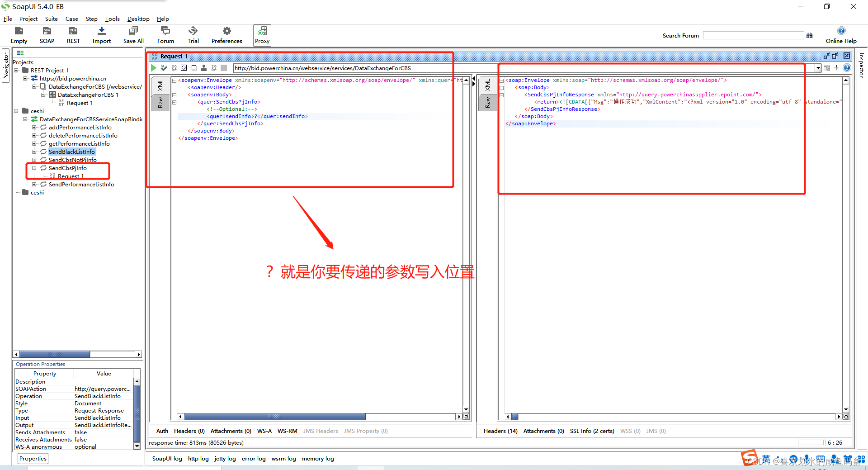This screenshot has height=470, width=868.
Task: Open the Desktop menu
Action: click(x=138, y=19)
